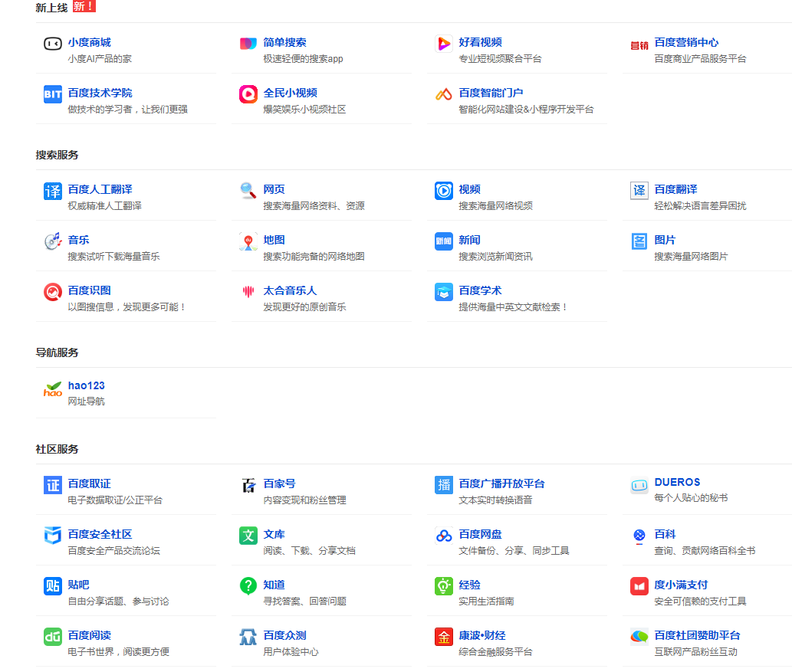This screenshot has height=672, width=792.
Task: Click the 百度网盘 cloud icon
Action: (x=443, y=536)
